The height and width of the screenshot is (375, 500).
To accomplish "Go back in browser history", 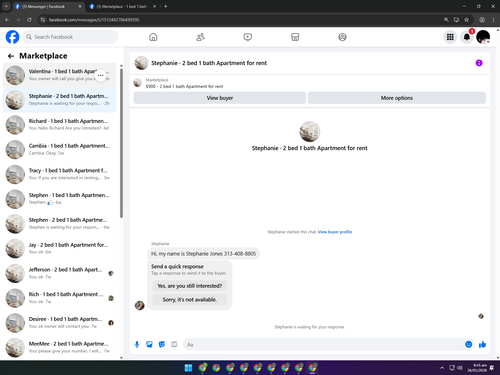I will [x=7, y=20].
